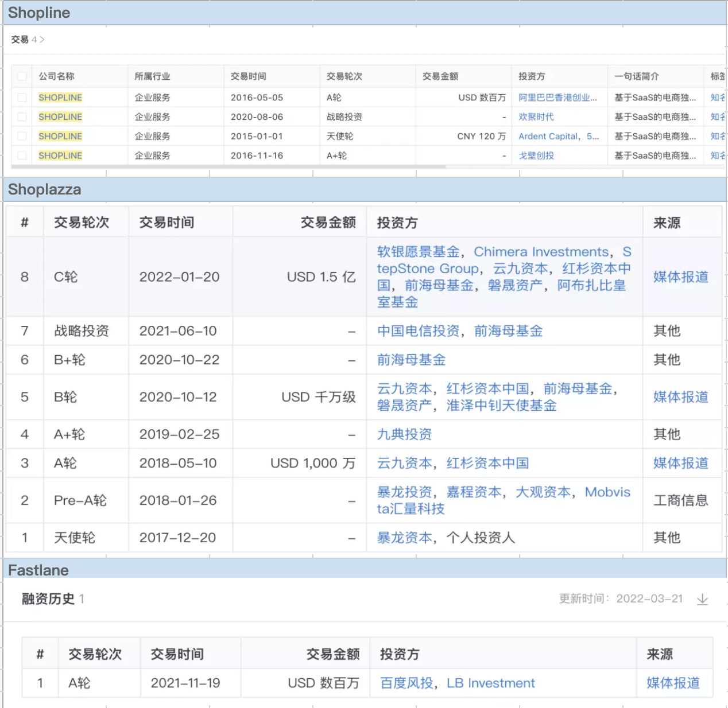Viewport: 728px width, 708px height.
Task: Click the 来源 header in the Shoplazza table
Action: 667,223
